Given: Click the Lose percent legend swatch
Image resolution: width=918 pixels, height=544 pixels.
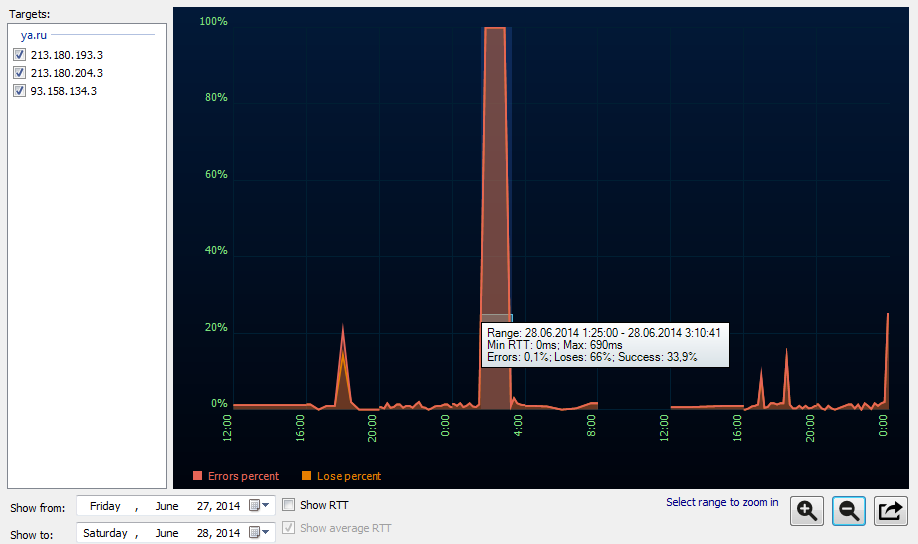Looking at the screenshot, I should (306, 476).
